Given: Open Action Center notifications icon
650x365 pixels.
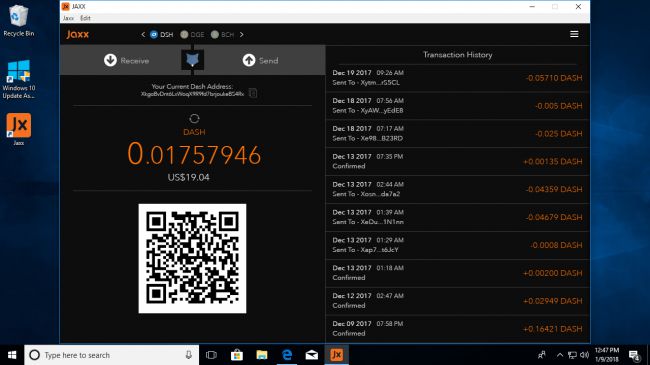Looking at the screenshot, I should (x=634, y=355).
